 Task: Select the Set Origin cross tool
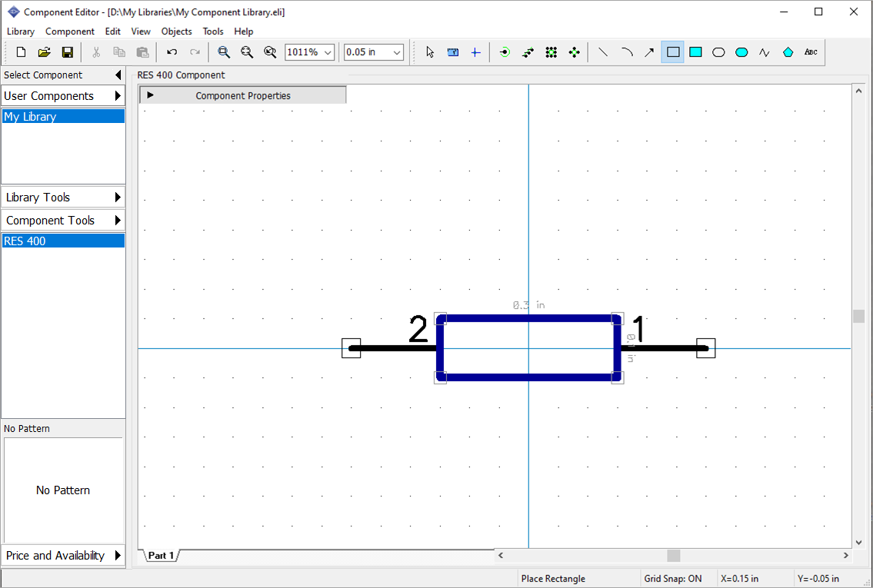point(475,52)
